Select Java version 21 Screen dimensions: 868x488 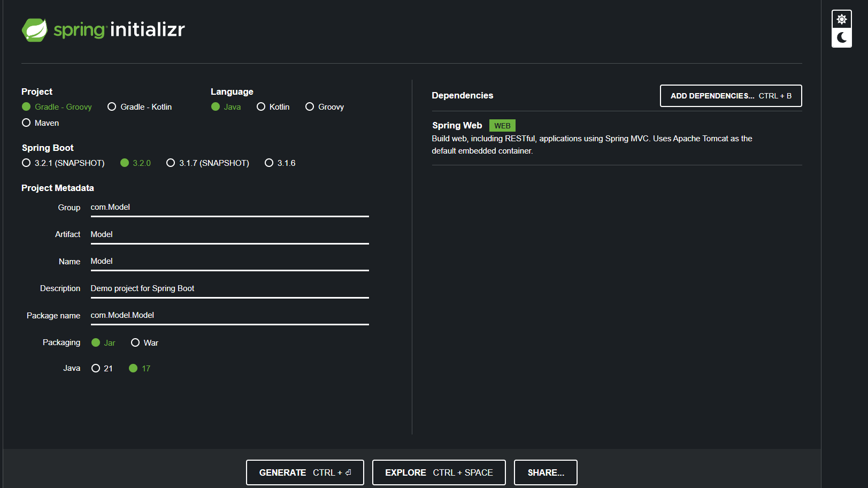[x=102, y=369]
